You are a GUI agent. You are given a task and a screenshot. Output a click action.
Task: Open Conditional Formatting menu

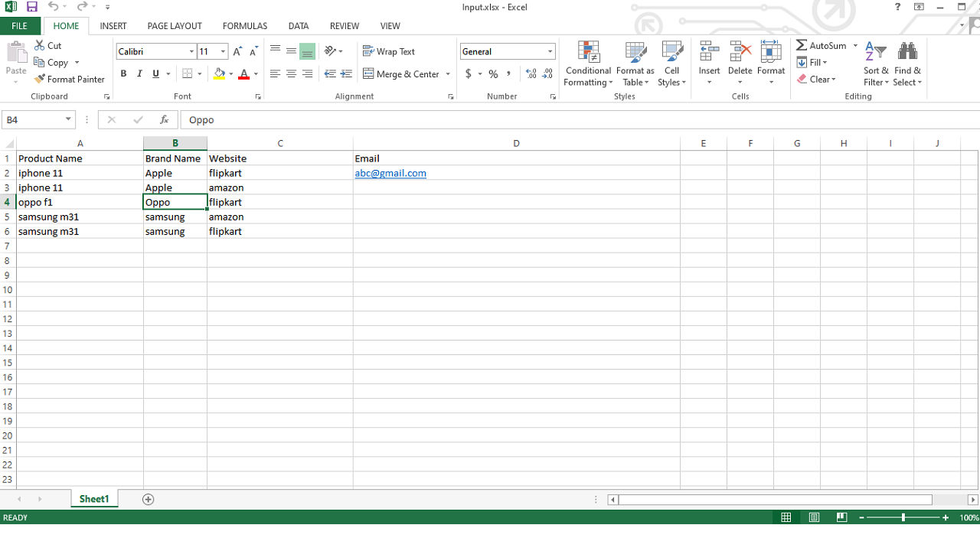(588, 64)
